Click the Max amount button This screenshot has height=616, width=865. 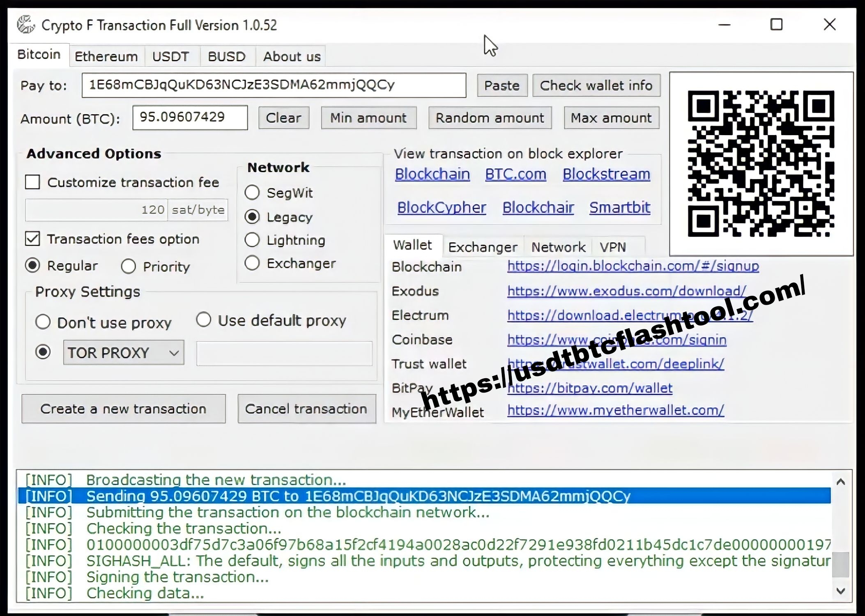point(611,118)
